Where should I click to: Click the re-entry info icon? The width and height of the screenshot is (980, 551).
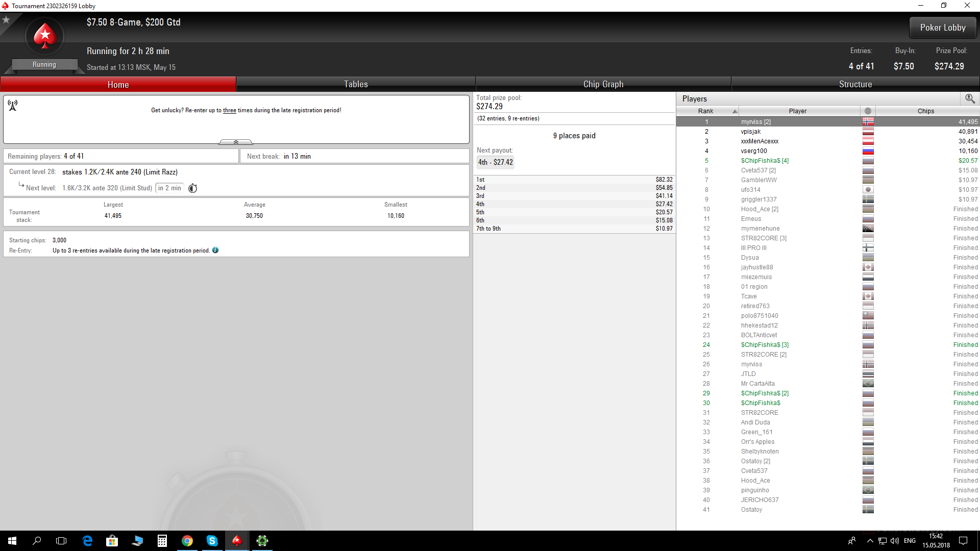click(215, 251)
